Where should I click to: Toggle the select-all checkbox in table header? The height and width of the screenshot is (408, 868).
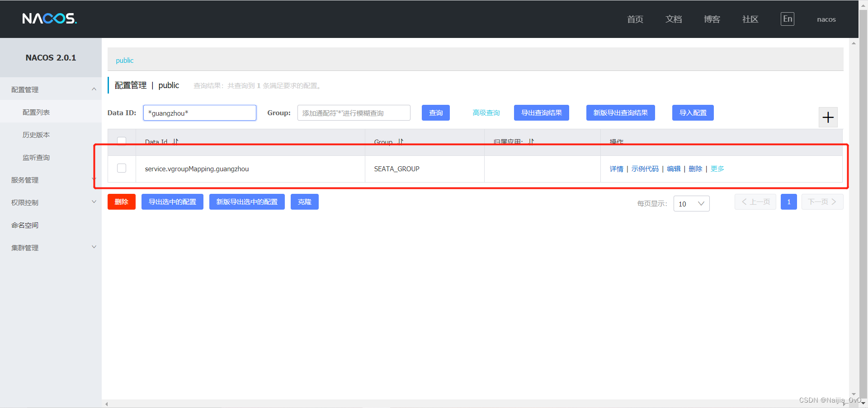pos(122,141)
